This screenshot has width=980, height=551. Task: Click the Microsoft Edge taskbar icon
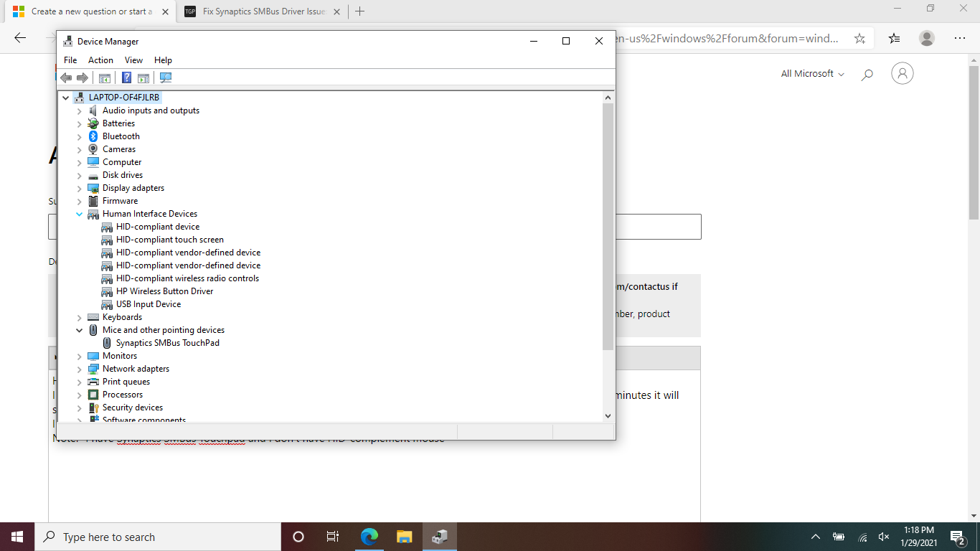(x=369, y=537)
